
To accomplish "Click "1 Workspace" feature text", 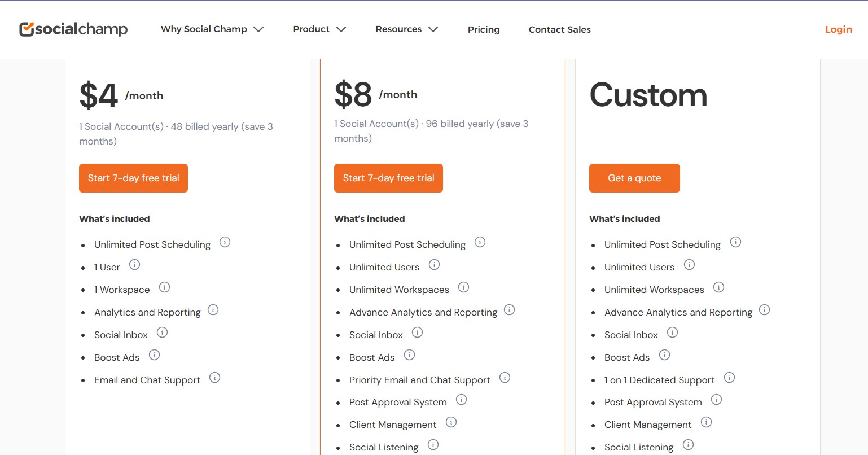I will coord(122,290).
